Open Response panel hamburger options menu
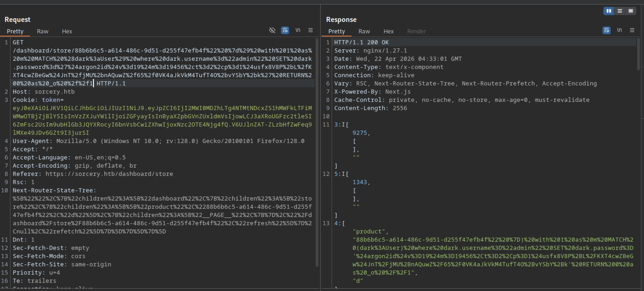Viewport: 644px width, 291px height. [x=632, y=30]
